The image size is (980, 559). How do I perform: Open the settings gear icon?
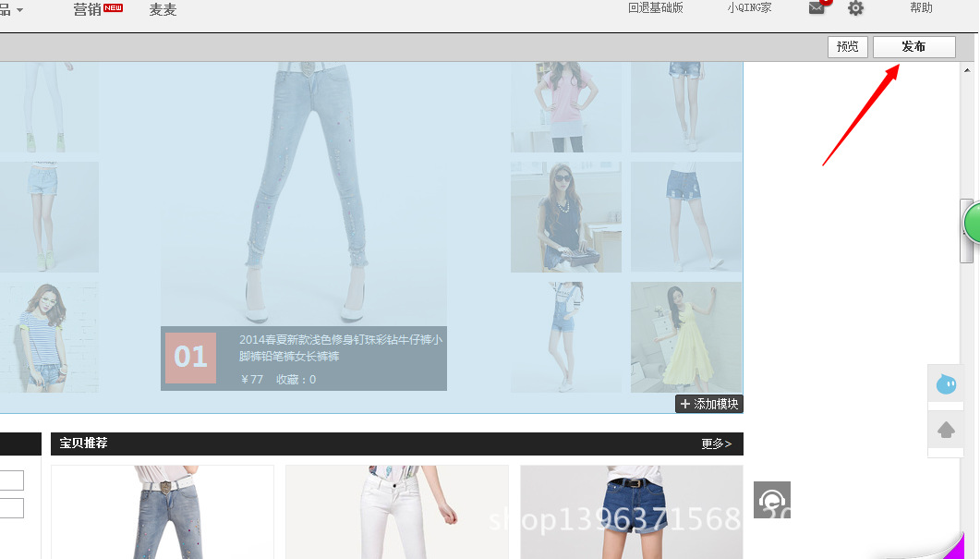coord(855,8)
